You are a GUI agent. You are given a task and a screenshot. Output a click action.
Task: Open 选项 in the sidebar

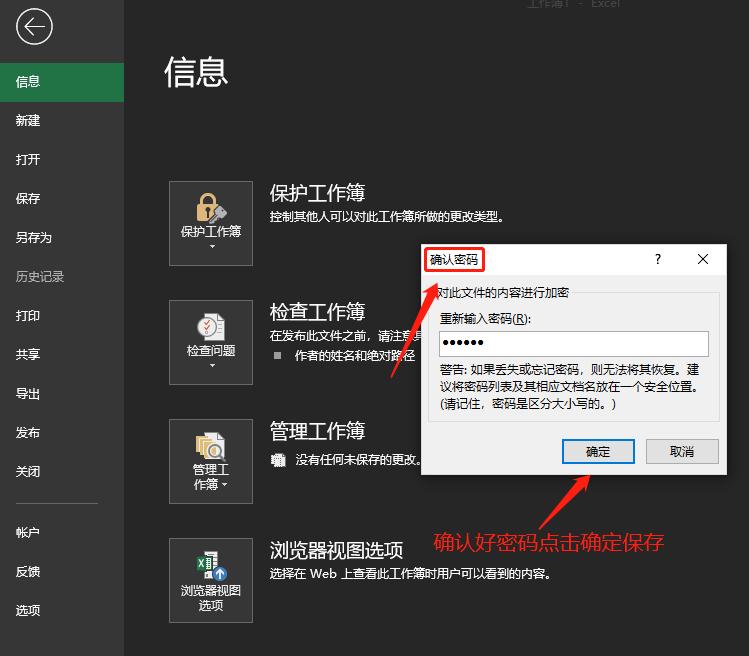click(x=62, y=611)
